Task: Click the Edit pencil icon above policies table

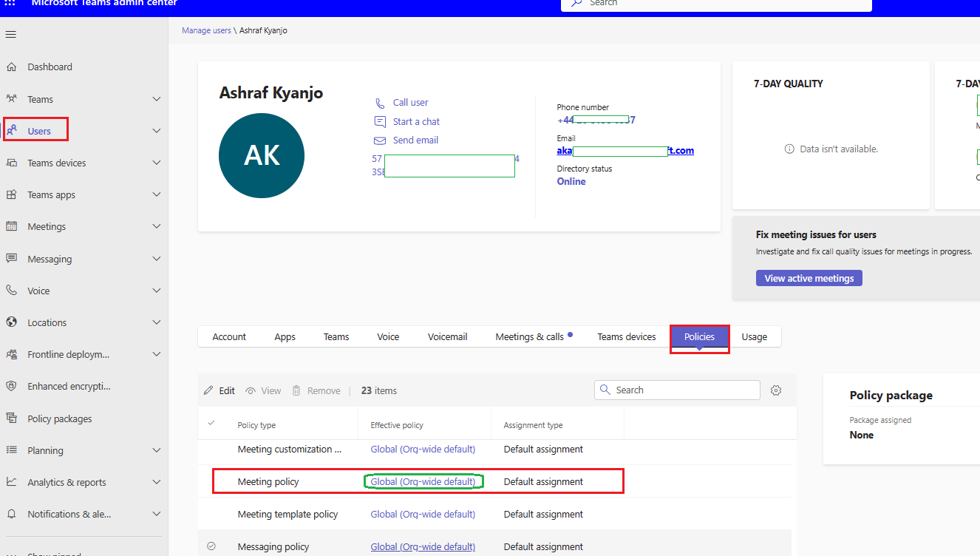Action: tap(208, 390)
